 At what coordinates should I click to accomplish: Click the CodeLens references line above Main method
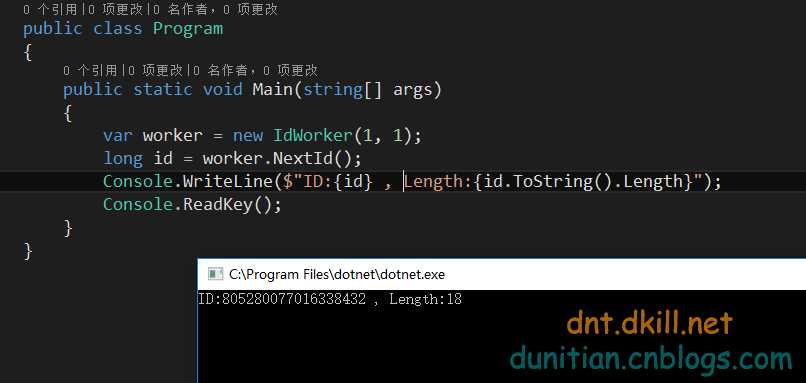point(190,70)
